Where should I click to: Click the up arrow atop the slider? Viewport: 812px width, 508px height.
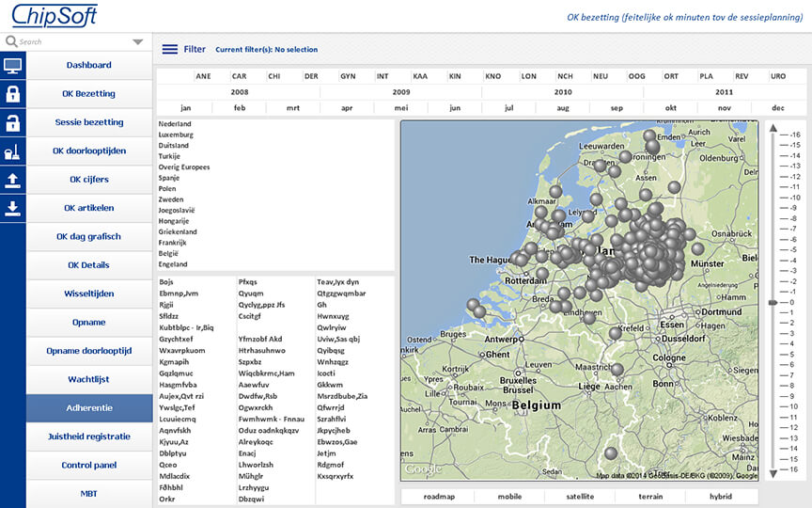click(773, 128)
